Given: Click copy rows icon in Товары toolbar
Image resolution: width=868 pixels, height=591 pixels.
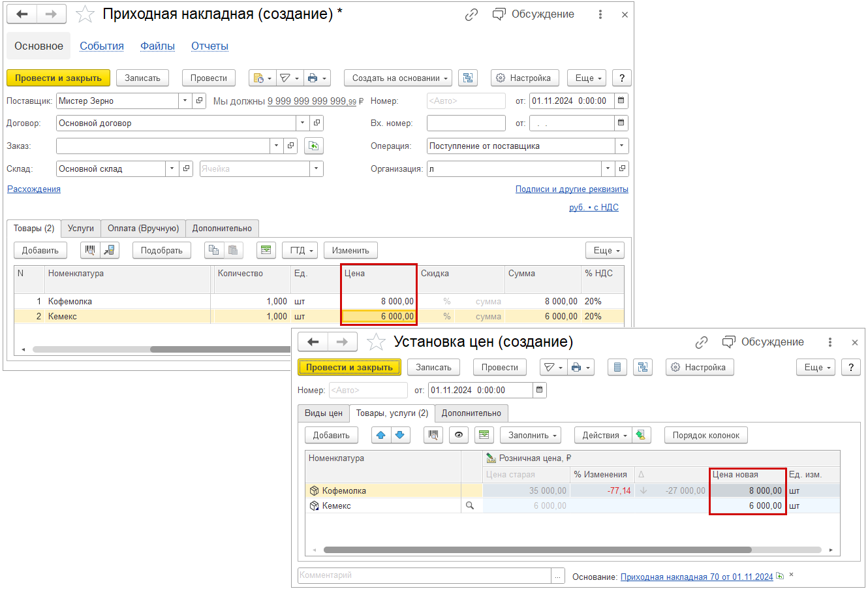Looking at the screenshot, I should coord(213,250).
